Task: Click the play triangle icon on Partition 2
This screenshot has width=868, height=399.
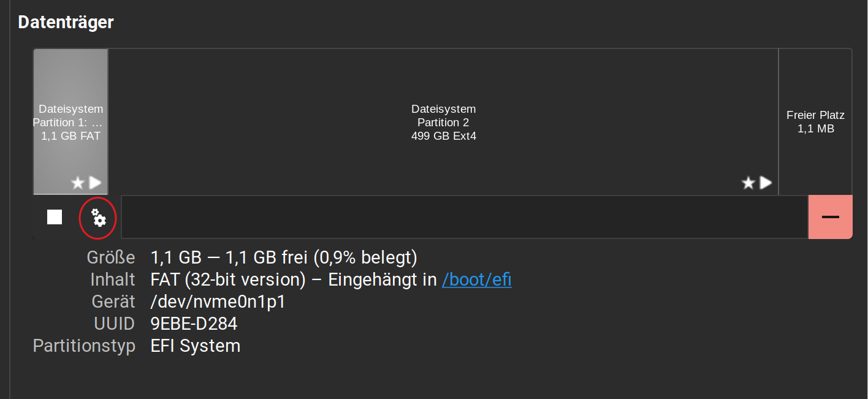Action: click(x=766, y=183)
